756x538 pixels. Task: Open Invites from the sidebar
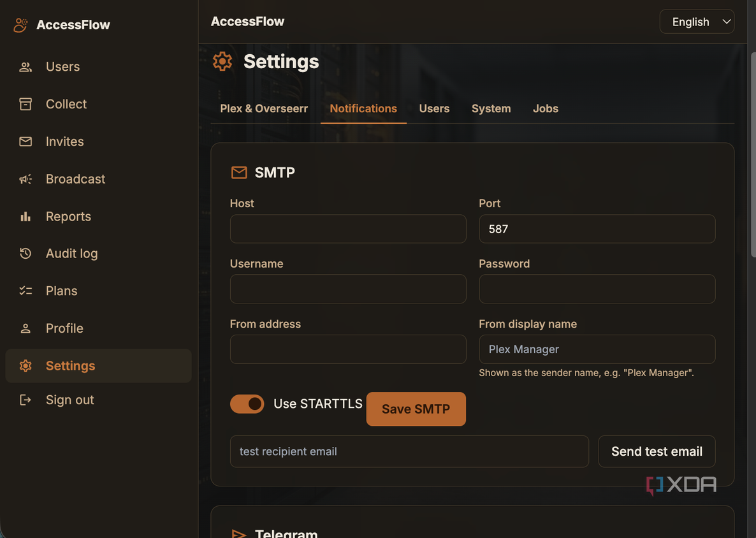coord(98,142)
